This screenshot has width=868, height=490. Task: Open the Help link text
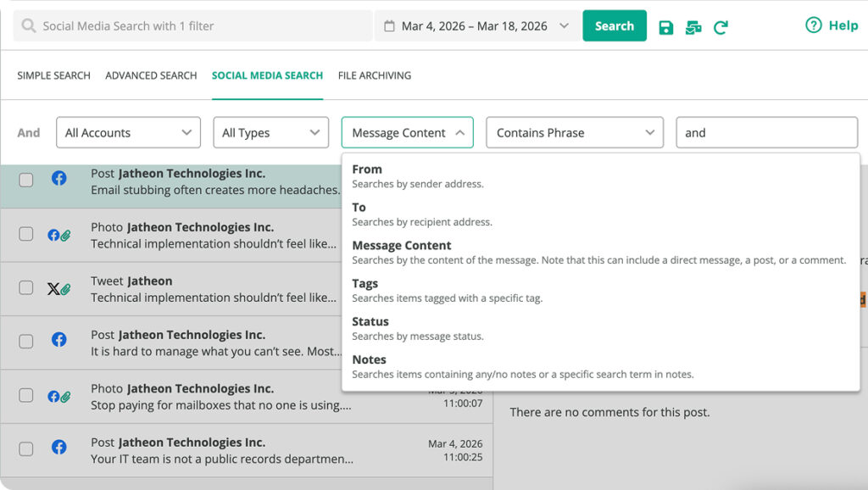coord(843,25)
